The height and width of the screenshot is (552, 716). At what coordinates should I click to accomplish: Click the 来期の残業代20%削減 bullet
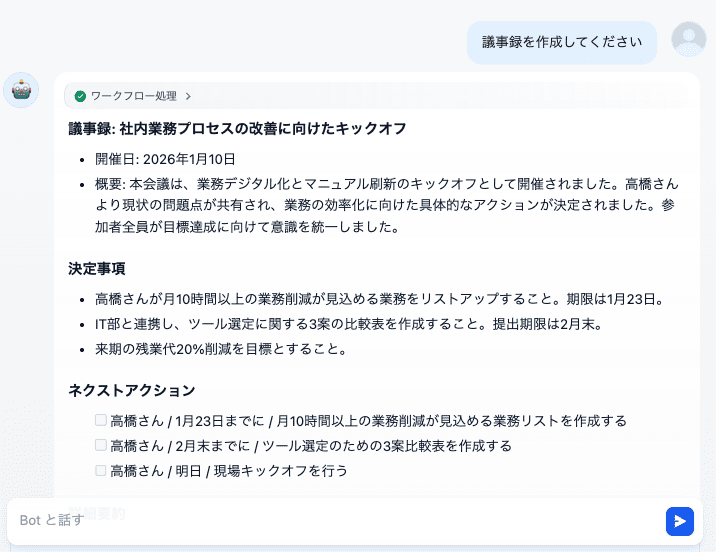220,349
